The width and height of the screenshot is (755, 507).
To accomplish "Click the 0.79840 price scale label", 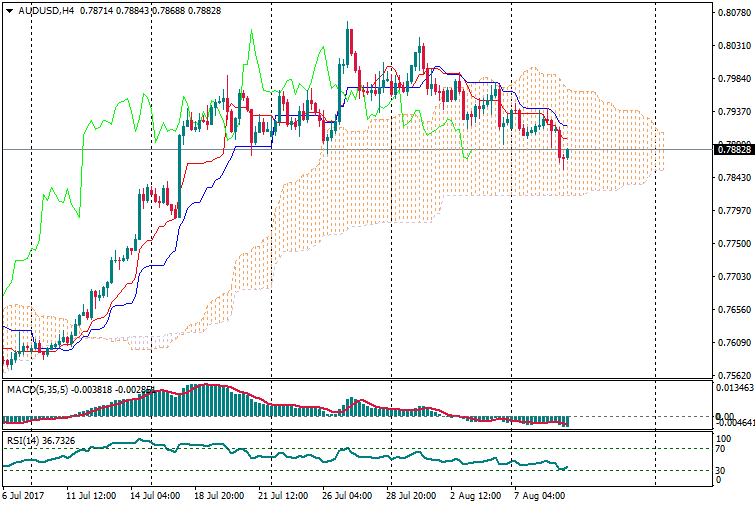I will [733, 79].
